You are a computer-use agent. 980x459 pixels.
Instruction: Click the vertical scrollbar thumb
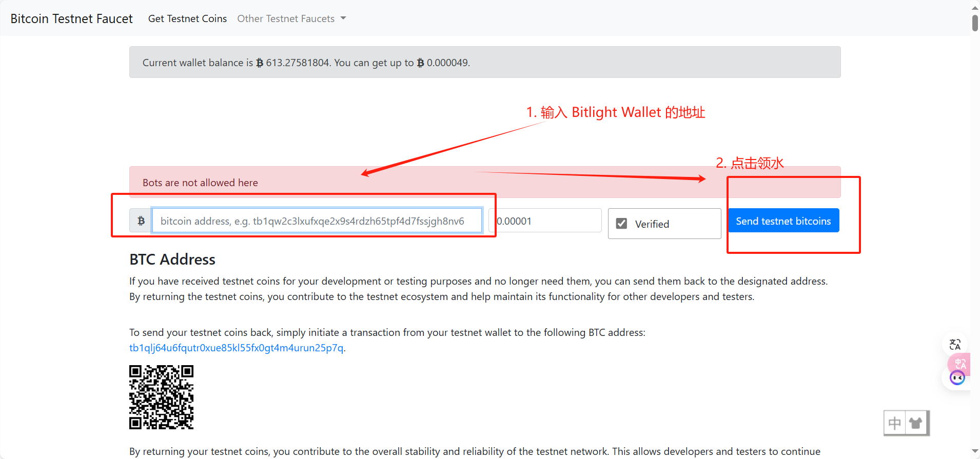pos(975,23)
